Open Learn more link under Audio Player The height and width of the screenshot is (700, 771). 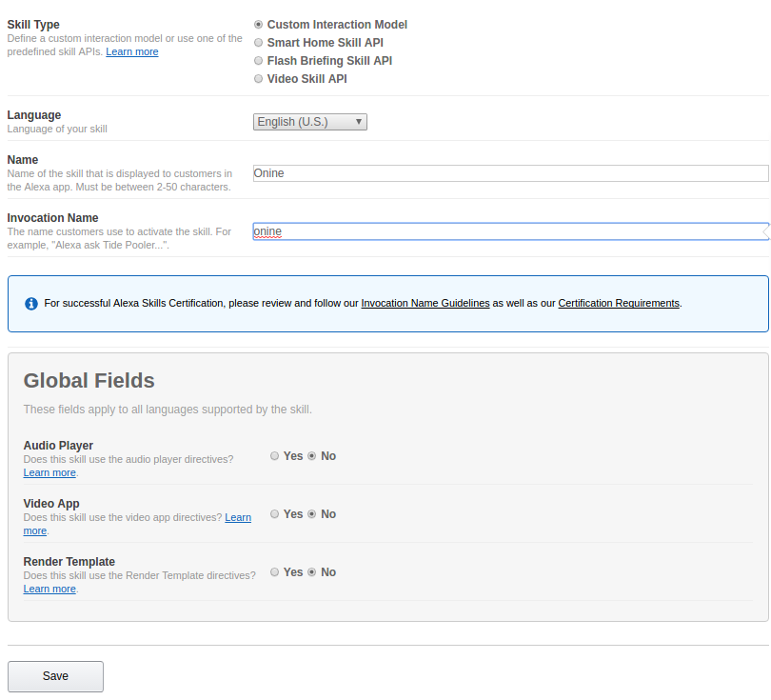(49, 472)
